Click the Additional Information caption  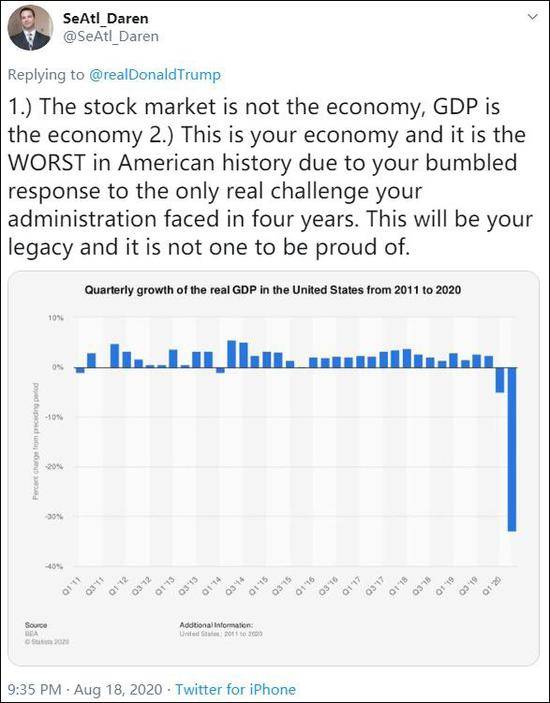click(x=221, y=629)
